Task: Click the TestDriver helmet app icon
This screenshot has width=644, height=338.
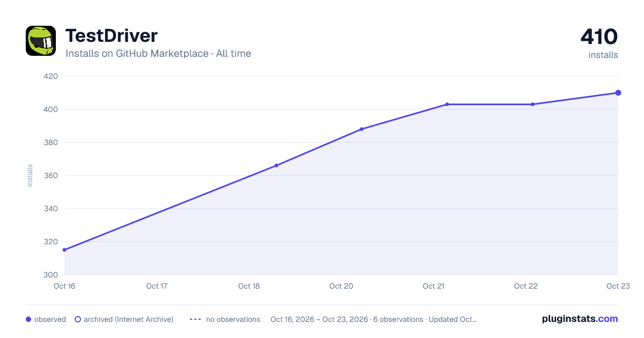Action: coord(41,41)
